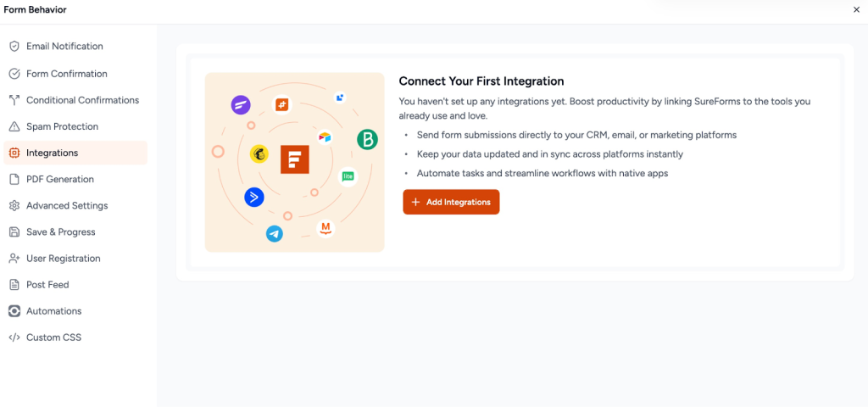Click the Form Confirmation checkmark icon

click(x=14, y=74)
